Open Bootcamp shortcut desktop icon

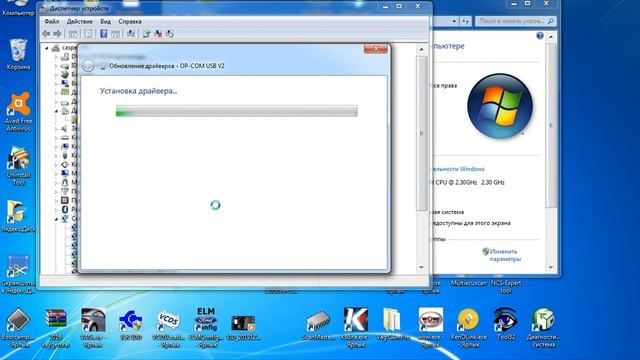(18, 328)
